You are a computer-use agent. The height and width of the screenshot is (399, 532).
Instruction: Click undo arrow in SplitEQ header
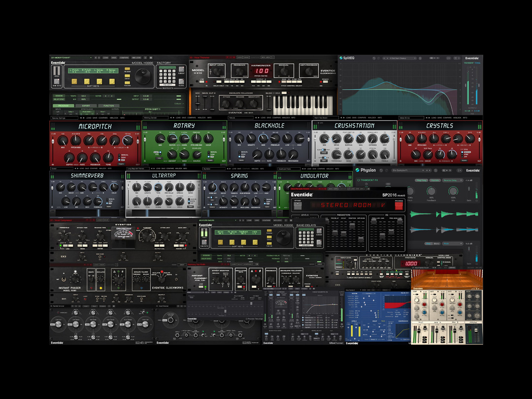pyautogui.click(x=374, y=58)
